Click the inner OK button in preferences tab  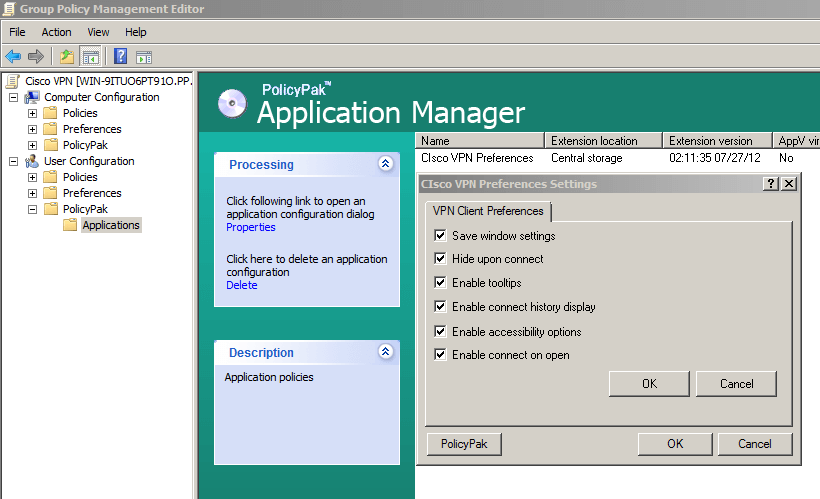click(649, 384)
